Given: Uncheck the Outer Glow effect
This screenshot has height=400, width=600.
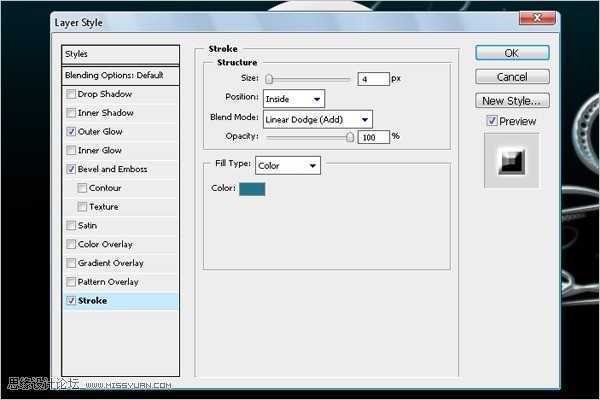Looking at the screenshot, I should pos(71,131).
